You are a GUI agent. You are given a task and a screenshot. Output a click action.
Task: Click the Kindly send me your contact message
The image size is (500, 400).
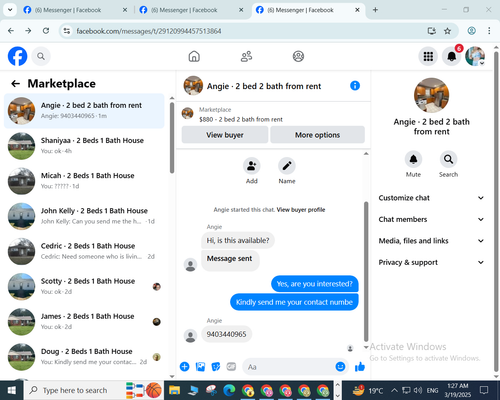[x=294, y=302]
